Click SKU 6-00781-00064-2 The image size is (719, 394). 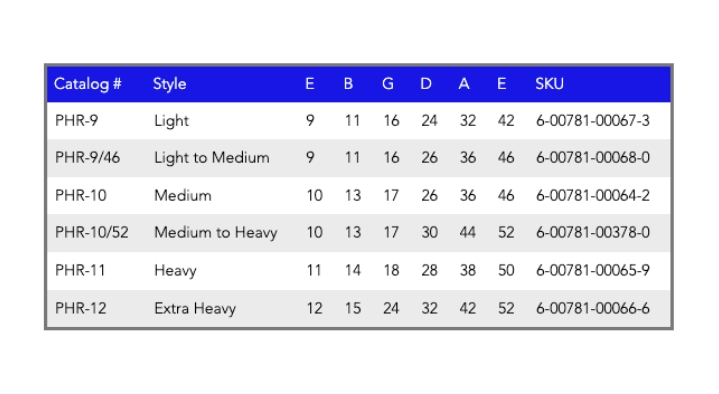pyautogui.click(x=593, y=195)
